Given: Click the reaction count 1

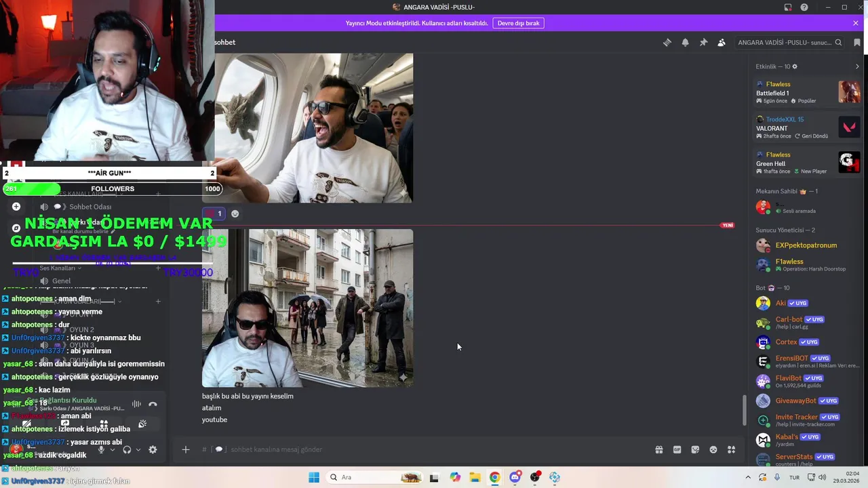Looking at the screenshot, I should click(x=213, y=213).
